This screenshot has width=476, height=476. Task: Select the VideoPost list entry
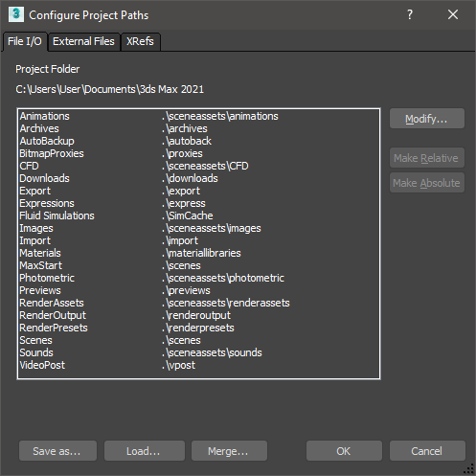point(198,365)
